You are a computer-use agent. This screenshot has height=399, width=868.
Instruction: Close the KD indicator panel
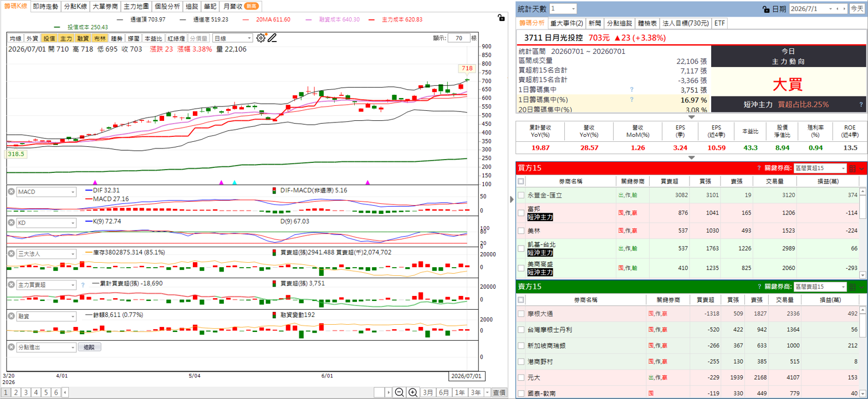coord(11,222)
